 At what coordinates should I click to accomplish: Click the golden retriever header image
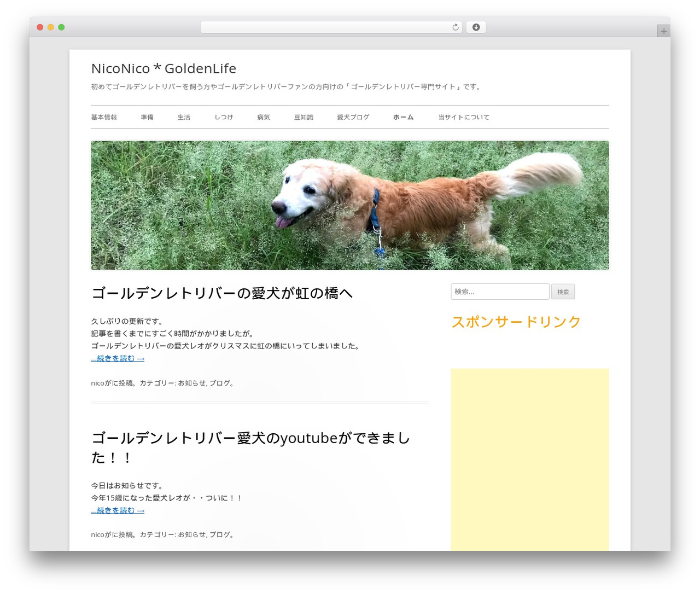(350, 205)
